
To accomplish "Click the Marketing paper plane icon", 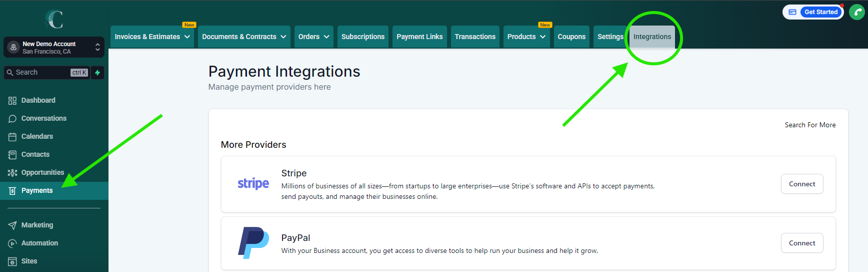I will point(12,225).
